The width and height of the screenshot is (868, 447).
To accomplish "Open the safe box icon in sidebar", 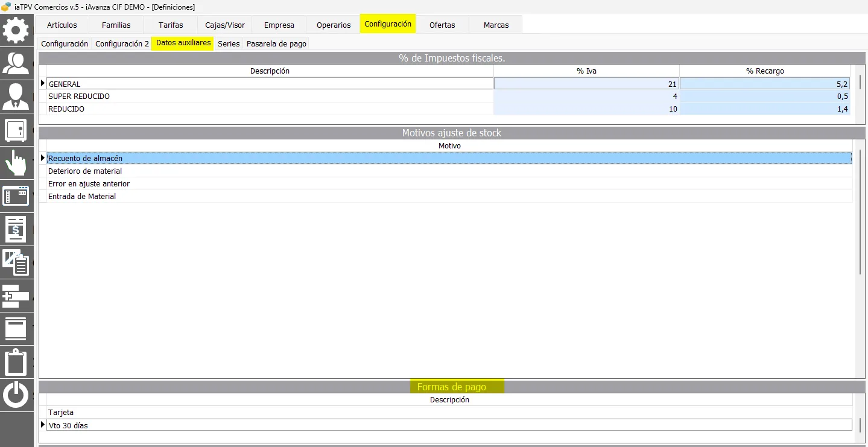I will click(16, 129).
